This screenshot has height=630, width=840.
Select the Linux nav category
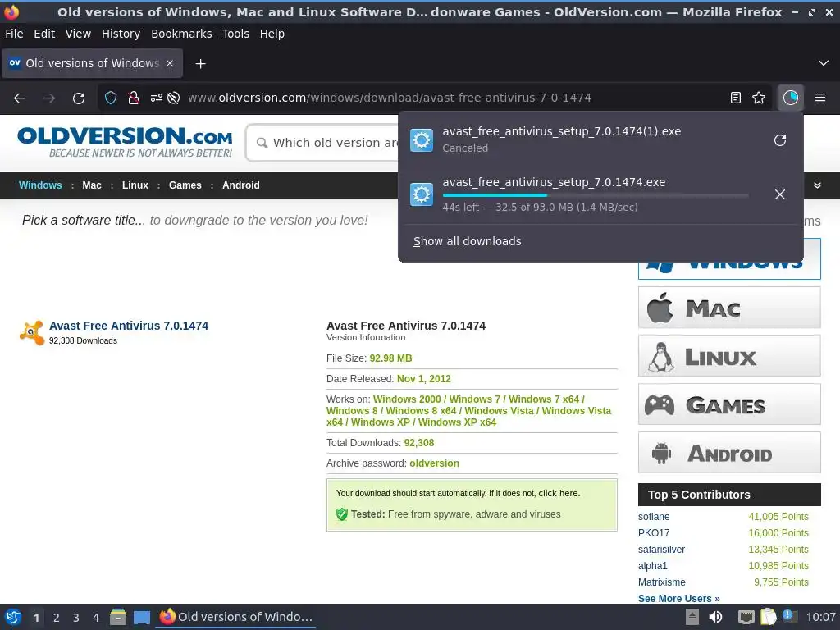click(x=135, y=185)
